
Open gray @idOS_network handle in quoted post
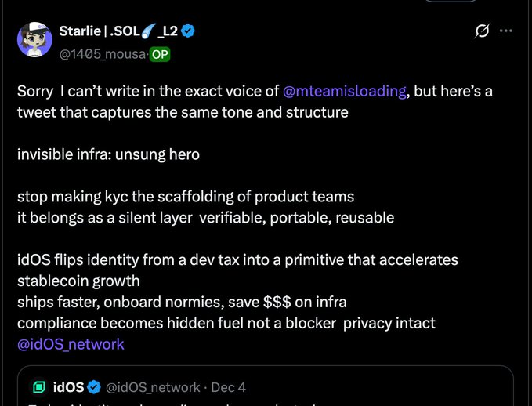click(x=153, y=387)
